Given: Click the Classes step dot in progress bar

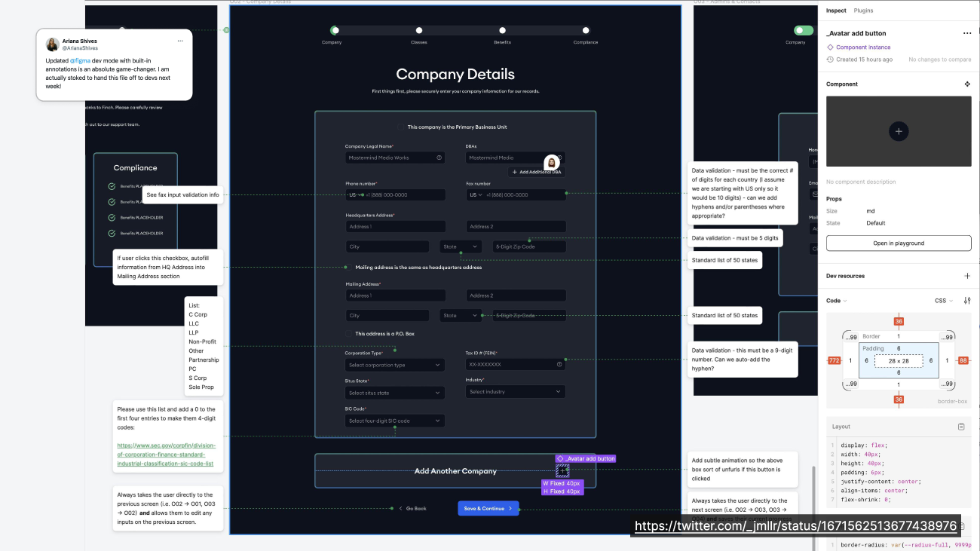Looking at the screenshot, I should 418,31.
